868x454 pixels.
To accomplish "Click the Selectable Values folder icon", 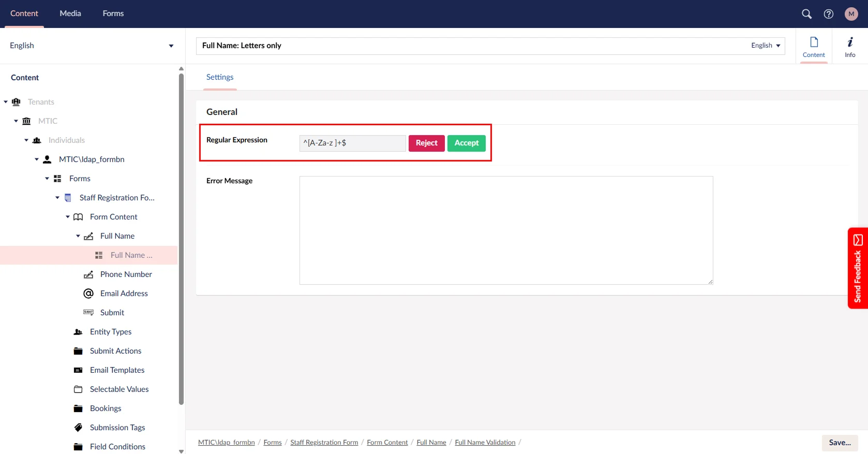I will tap(78, 389).
